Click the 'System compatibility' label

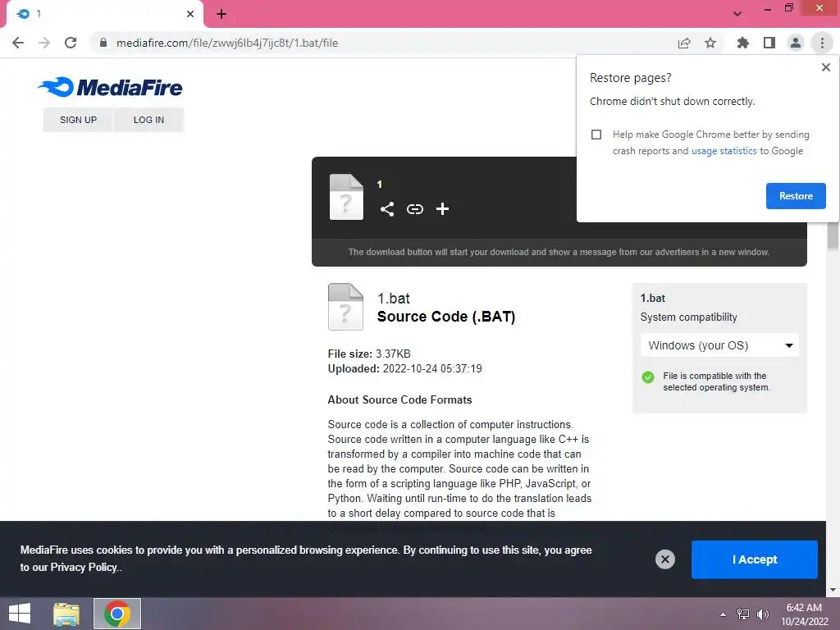[688, 317]
